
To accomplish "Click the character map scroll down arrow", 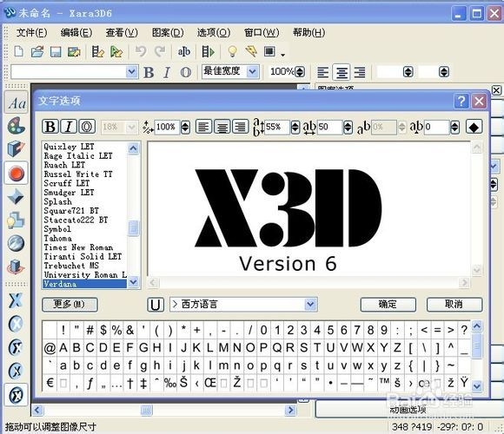I will [477, 386].
